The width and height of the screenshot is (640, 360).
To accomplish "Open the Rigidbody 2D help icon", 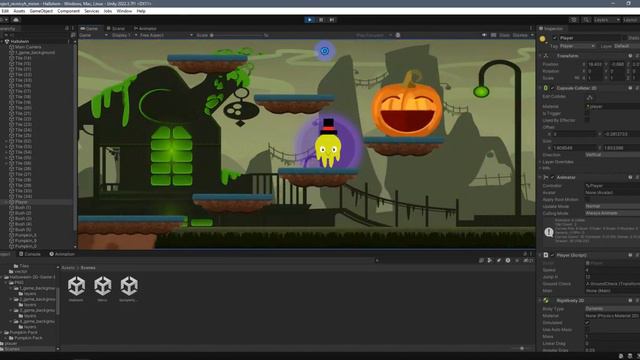I will pyautogui.click(x=630, y=300).
